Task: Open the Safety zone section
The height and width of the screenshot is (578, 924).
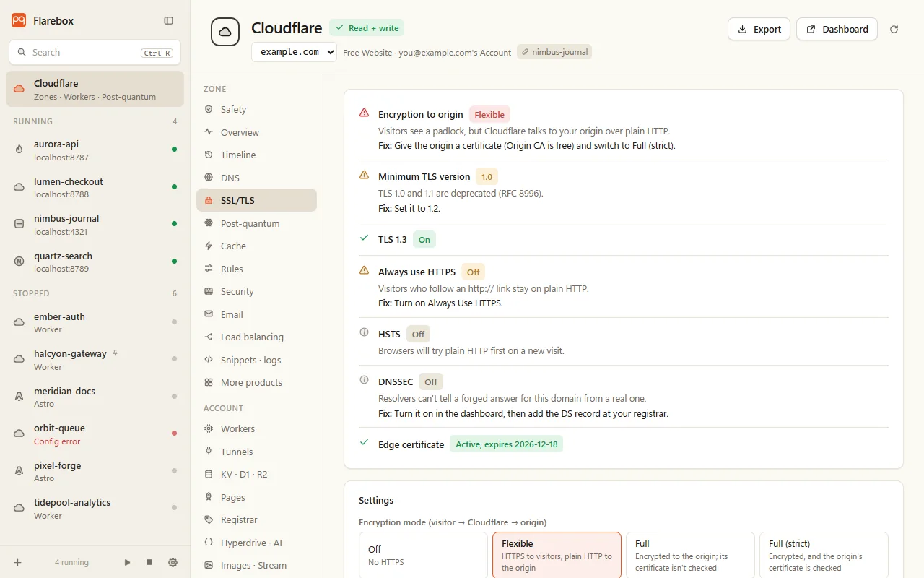Action: point(256,109)
